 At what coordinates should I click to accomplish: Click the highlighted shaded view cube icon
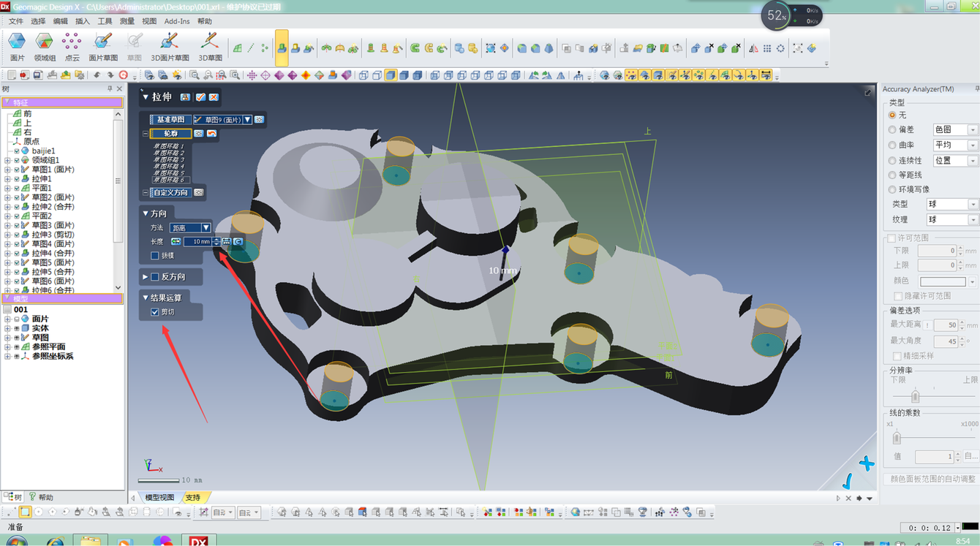tap(391, 75)
